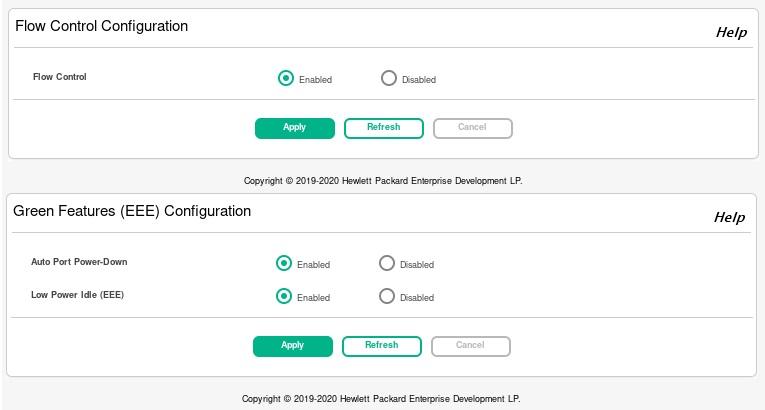The image size is (765, 410).
Task: Click the copyright text under Flow Control panel
Action: [x=383, y=181]
